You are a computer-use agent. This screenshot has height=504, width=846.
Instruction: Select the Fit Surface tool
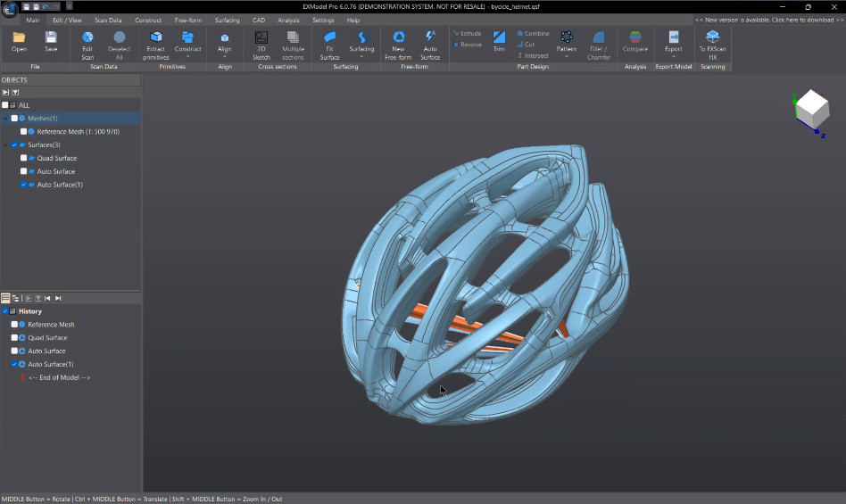tap(329, 42)
